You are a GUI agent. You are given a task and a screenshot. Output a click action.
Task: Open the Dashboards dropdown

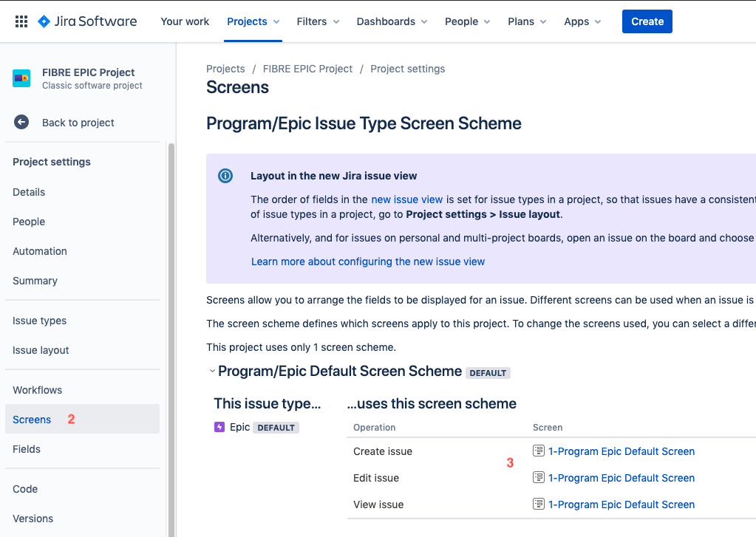[x=392, y=21]
